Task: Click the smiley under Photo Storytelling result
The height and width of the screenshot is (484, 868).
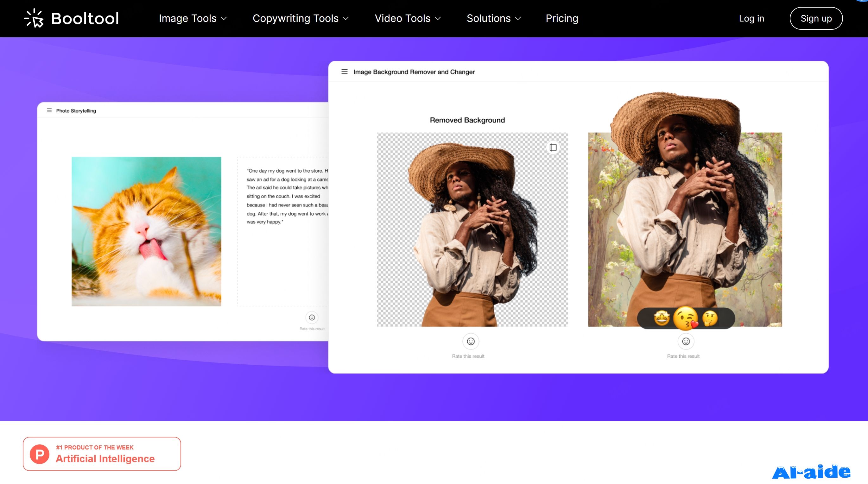Action: pyautogui.click(x=312, y=317)
